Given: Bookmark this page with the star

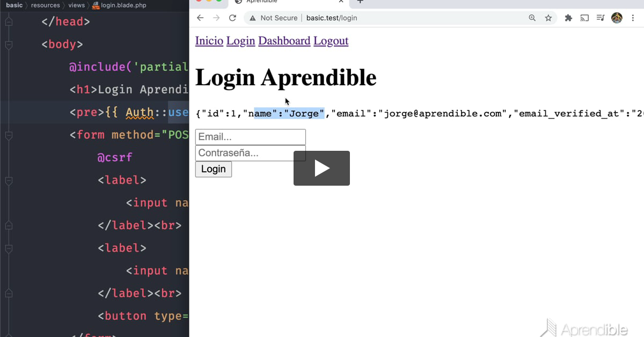Looking at the screenshot, I should point(548,18).
